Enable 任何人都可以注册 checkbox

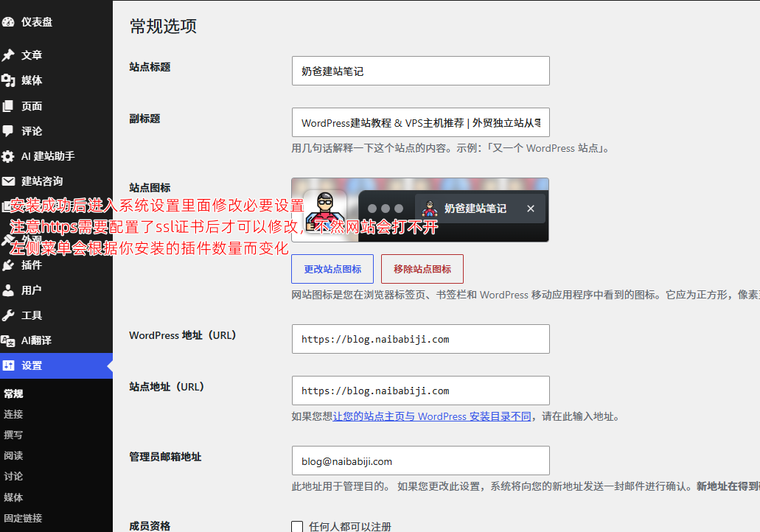(297, 526)
